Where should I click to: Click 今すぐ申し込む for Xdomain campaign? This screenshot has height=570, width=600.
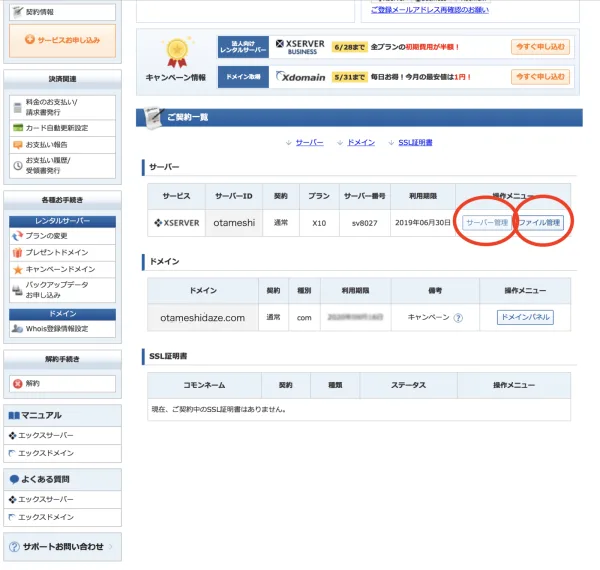click(540, 77)
